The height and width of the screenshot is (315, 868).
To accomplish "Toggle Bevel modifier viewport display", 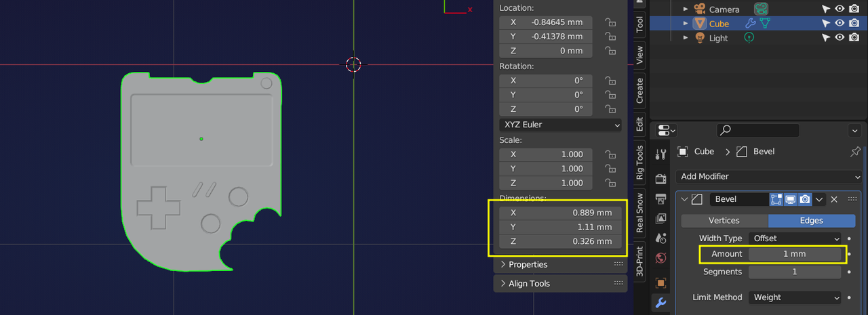I will pyautogui.click(x=791, y=199).
